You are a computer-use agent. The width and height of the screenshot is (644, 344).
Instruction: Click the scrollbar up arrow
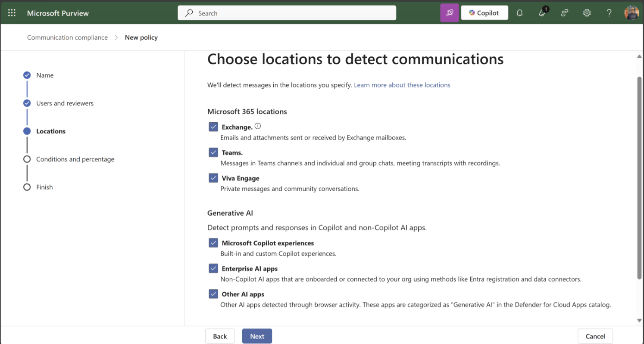click(639, 56)
